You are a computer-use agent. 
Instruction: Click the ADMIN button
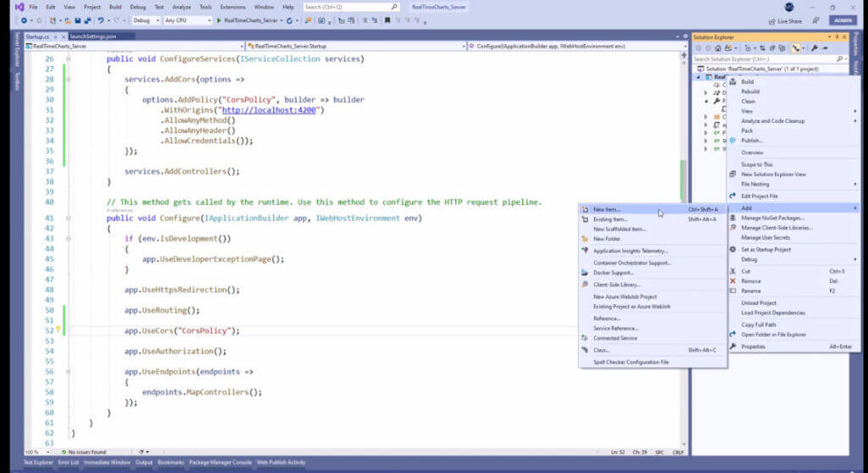(x=842, y=20)
